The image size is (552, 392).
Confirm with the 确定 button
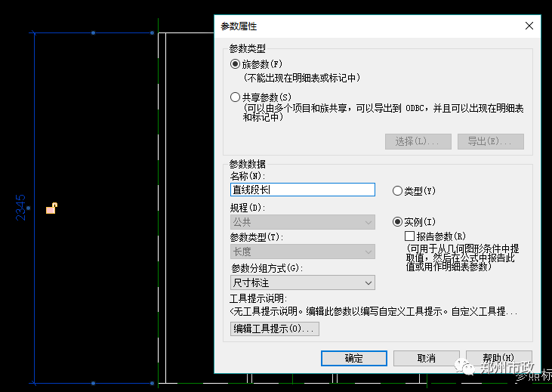354,359
